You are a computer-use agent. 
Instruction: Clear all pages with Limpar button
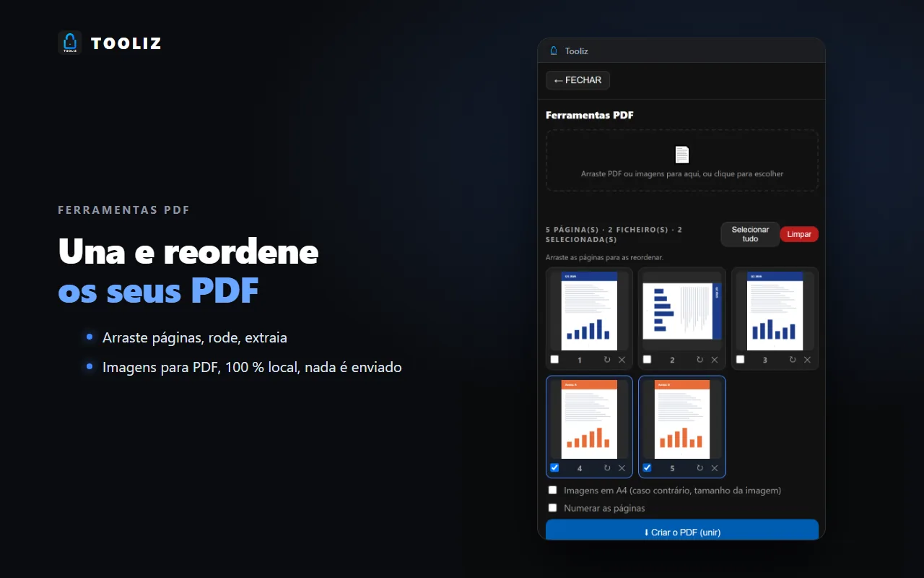[x=799, y=234]
